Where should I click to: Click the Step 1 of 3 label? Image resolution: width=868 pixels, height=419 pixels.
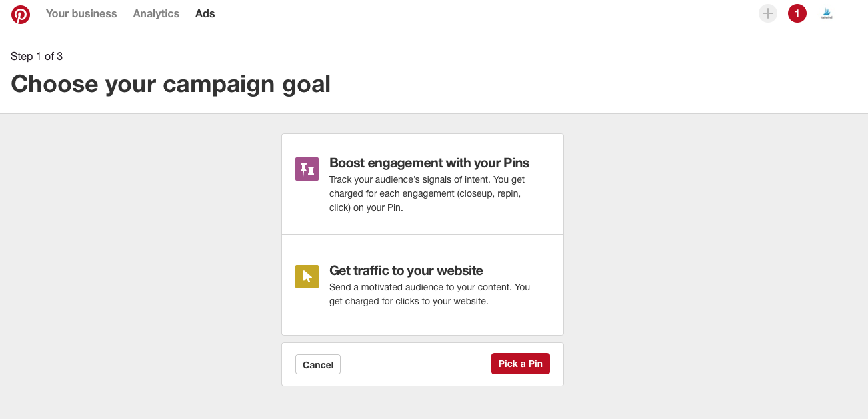(37, 57)
